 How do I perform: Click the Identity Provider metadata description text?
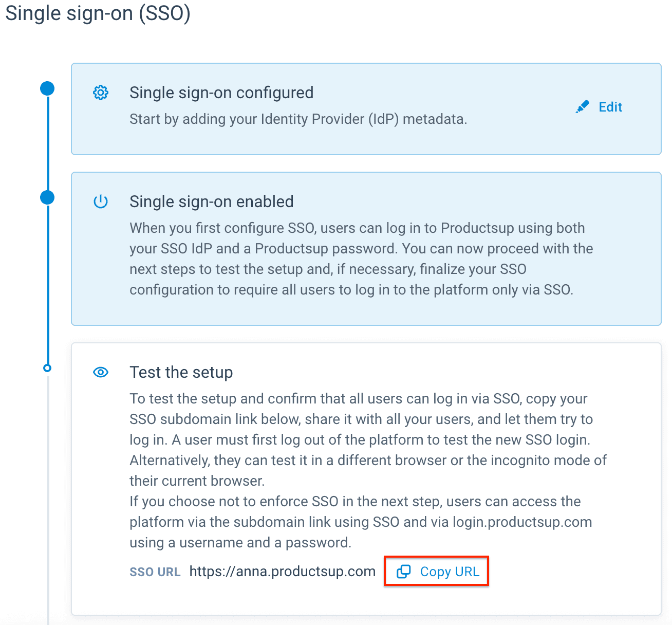[x=298, y=119]
